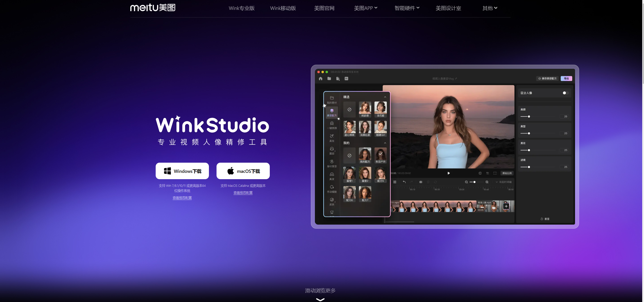644x302 pixels.
Task: Select 美容配方 sidebar icon
Action: point(332,112)
